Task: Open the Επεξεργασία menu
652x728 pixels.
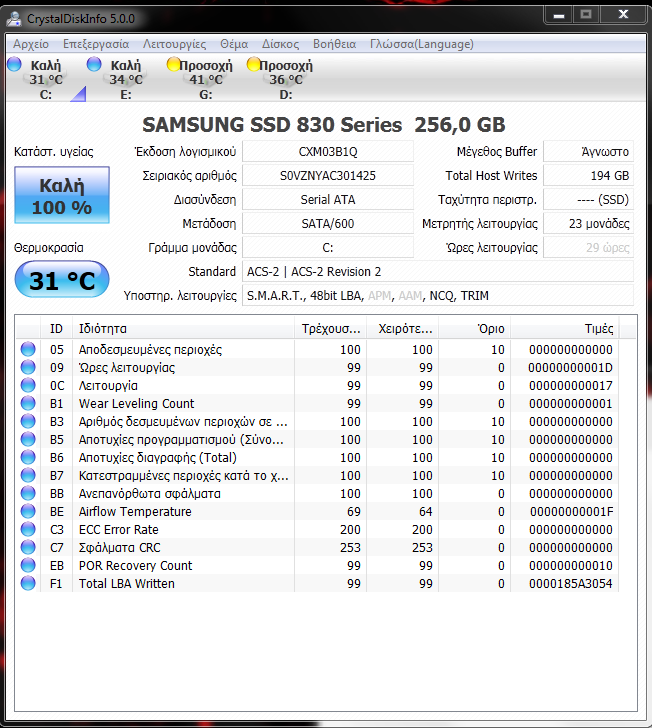Action: (x=96, y=44)
